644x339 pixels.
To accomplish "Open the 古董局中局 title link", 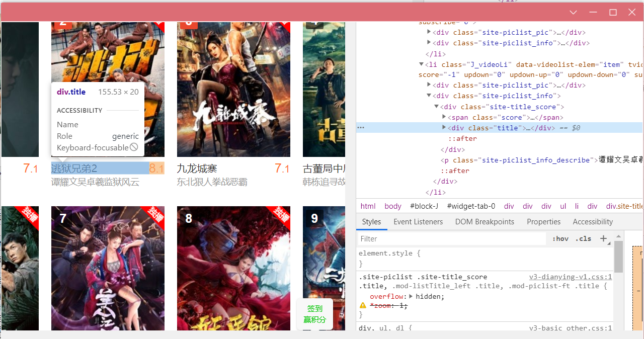I will 324,168.
